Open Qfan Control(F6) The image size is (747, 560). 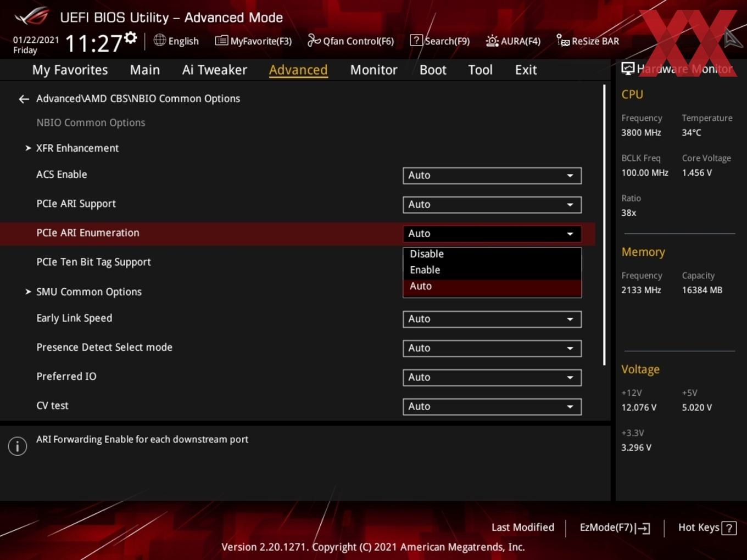coord(350,41)
